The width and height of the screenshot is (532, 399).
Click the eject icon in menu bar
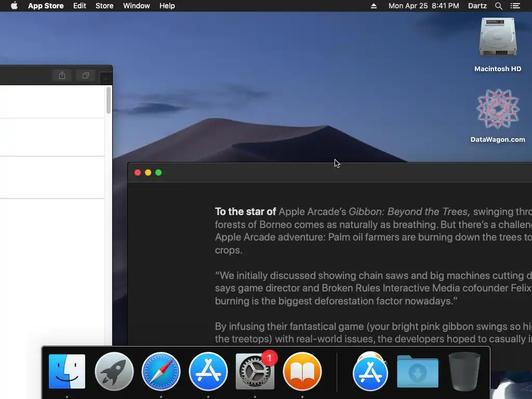(x=374, y=6)
